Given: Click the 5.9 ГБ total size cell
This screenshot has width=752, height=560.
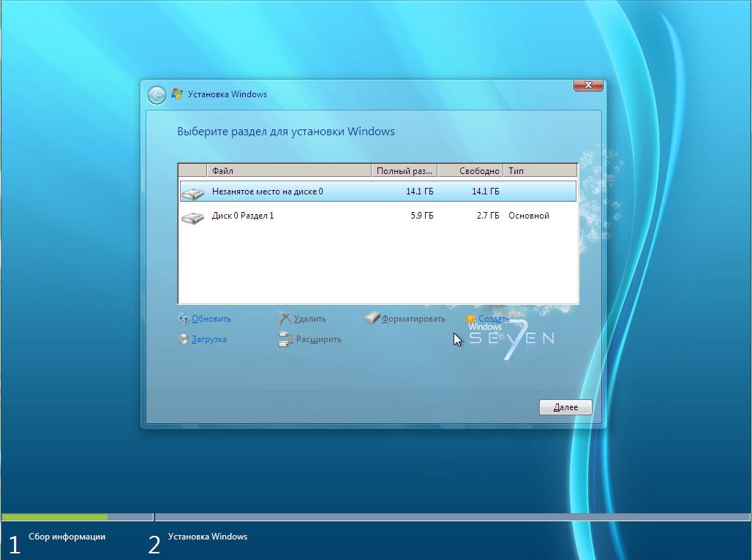Looking at the screenshot, I should point(421,216).
